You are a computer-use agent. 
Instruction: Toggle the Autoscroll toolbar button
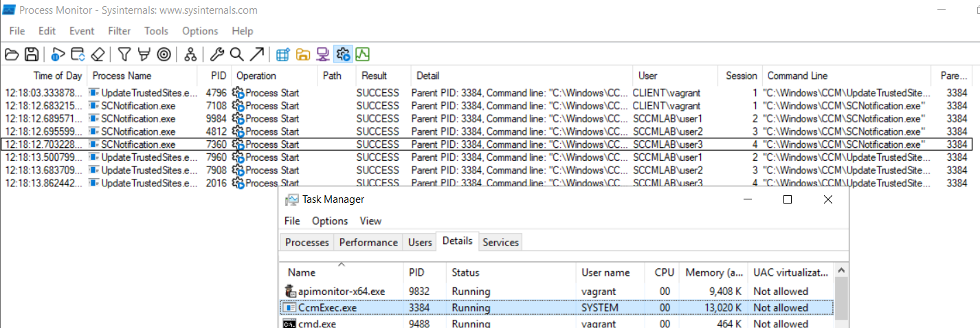78,54
